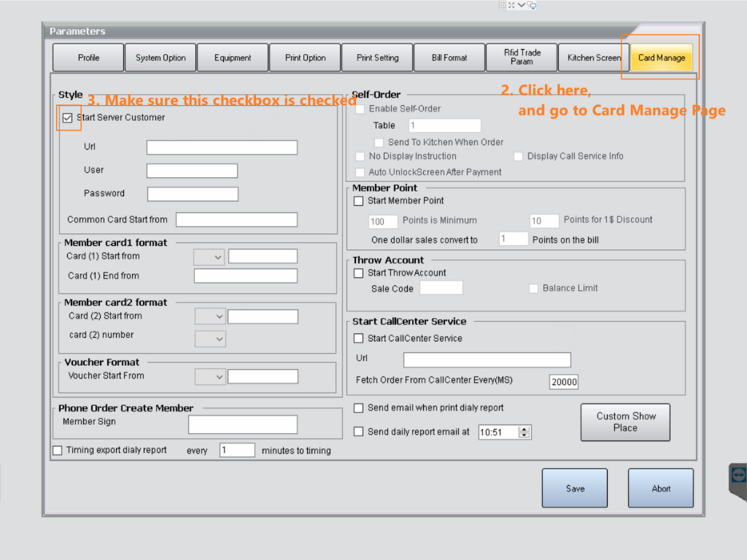Click the TeamViewer side panel icon

click(x=738, y=476)
